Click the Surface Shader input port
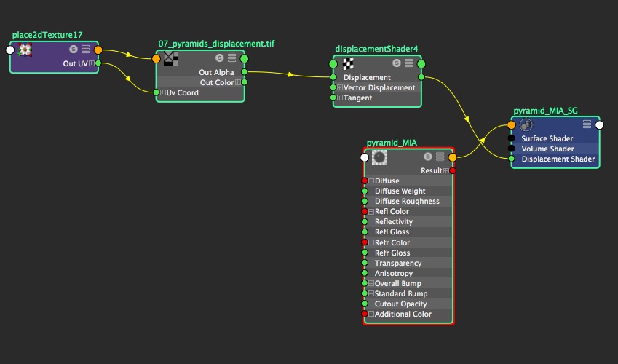Viewport: 618px width, 364px height. [x=511, y=138]
